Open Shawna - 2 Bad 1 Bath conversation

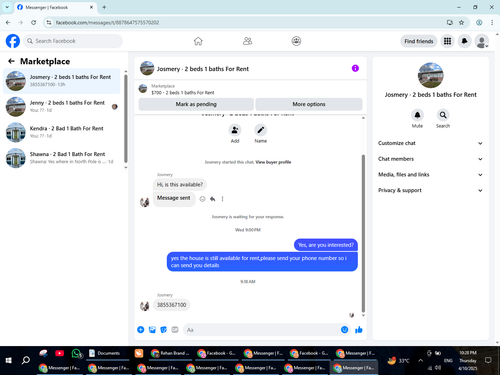point(62,158)
